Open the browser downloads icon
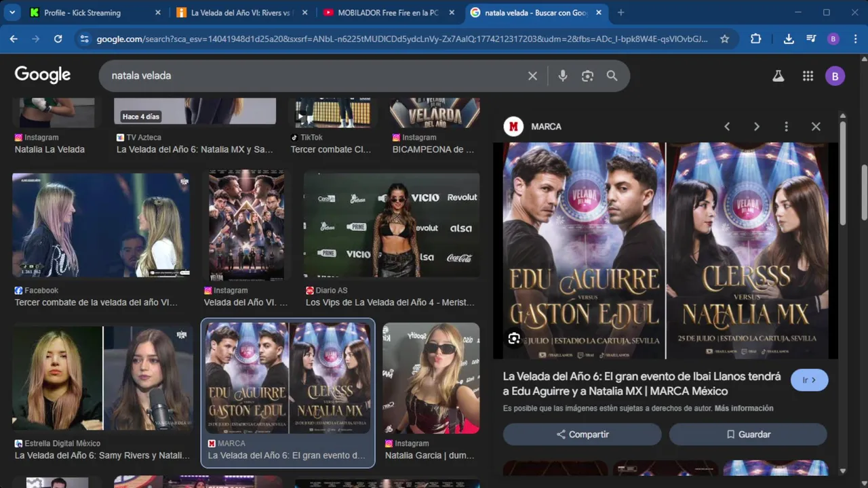This screenshot has width=868, height=488. 789,39
